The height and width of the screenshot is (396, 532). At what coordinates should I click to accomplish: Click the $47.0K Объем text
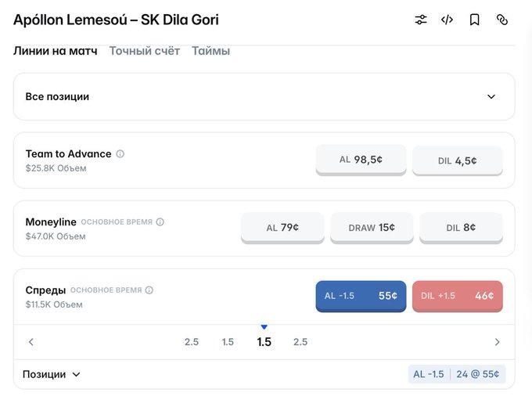coord(56,236)
